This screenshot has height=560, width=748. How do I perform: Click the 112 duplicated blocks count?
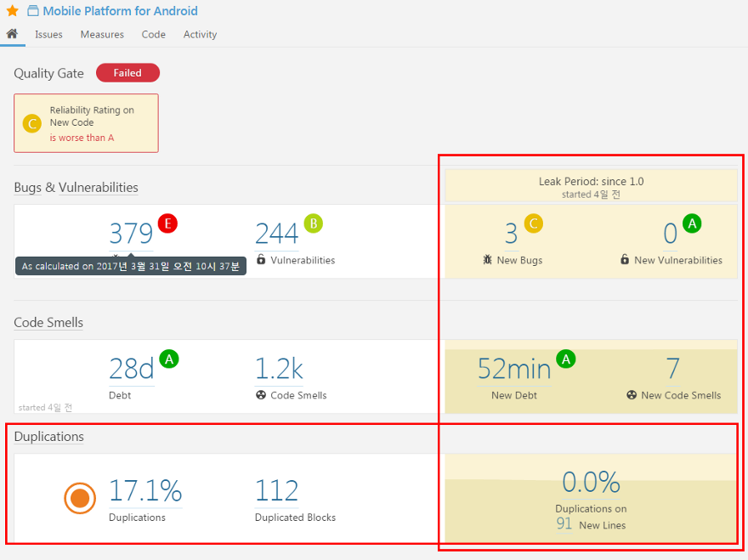[x=277, y=491]
